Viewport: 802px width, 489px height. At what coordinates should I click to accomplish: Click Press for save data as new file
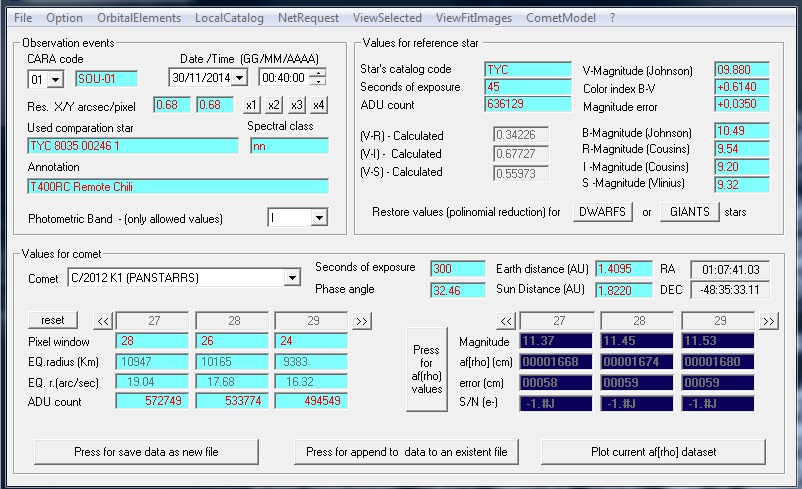point(146,452)
